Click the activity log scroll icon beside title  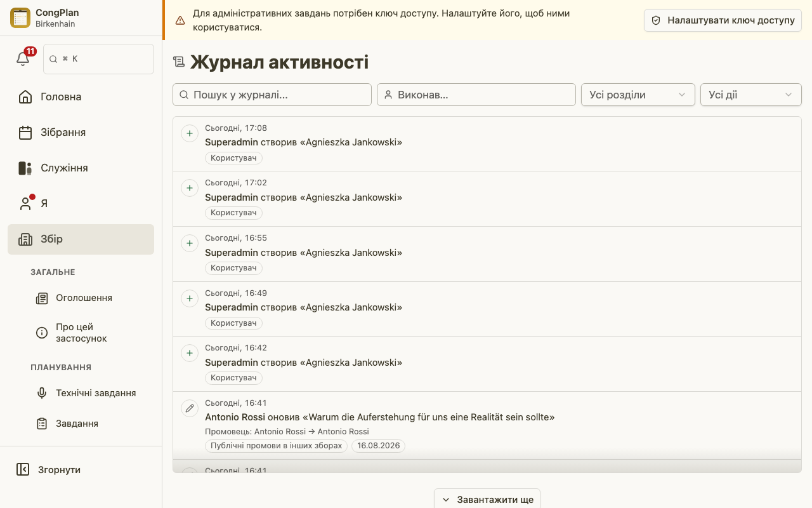click(179, 62)
